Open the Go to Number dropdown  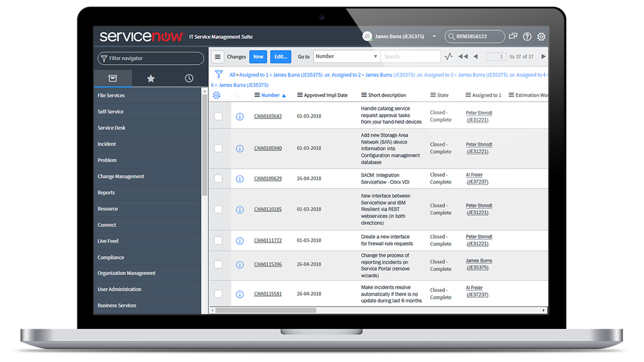(x=346, y=56)
